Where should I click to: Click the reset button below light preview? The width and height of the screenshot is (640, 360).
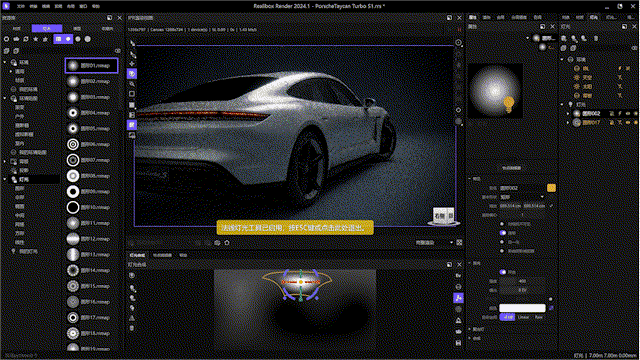point(511,168)
